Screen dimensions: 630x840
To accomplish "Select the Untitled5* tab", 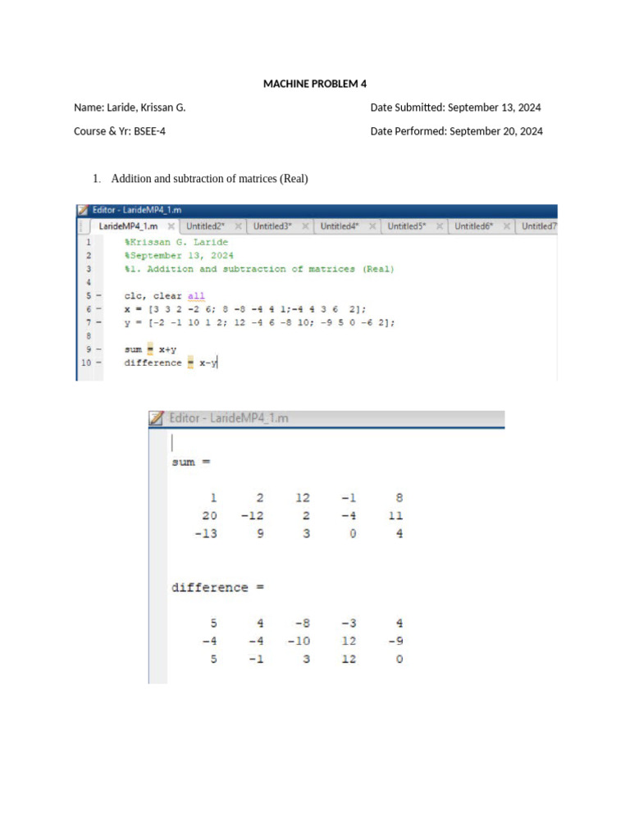I will point(407,226).
